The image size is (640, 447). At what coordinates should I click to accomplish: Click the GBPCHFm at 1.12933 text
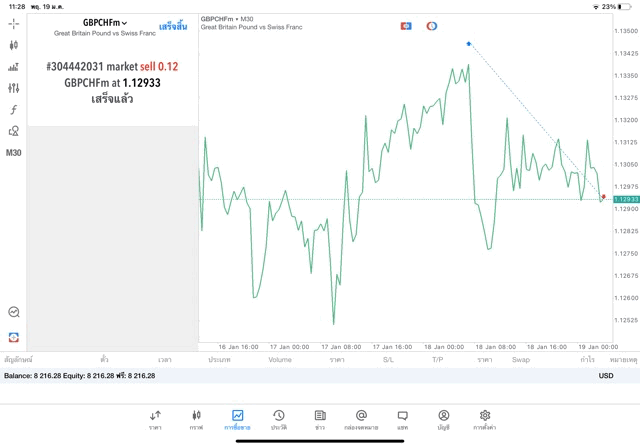point(112,83)
